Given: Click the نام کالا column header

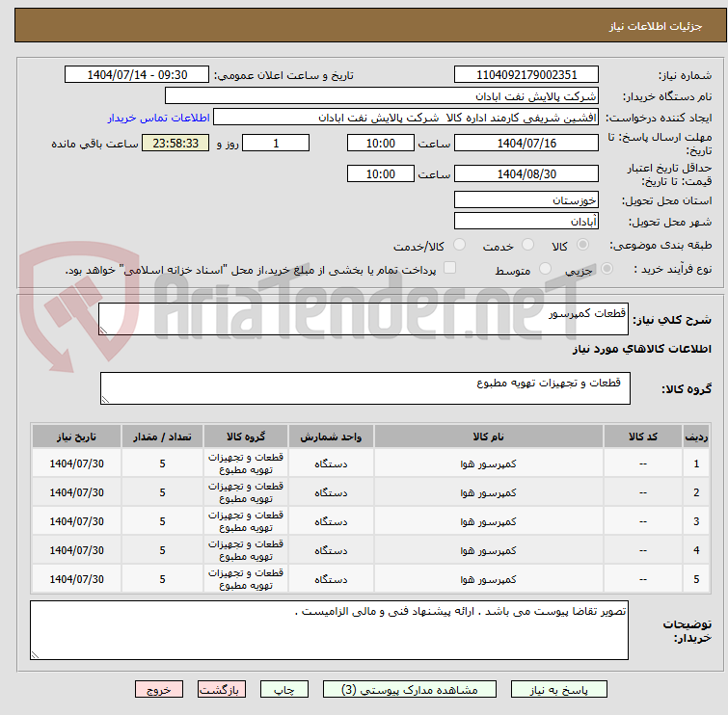Looking at the screenshot, I should coord(489,437).
